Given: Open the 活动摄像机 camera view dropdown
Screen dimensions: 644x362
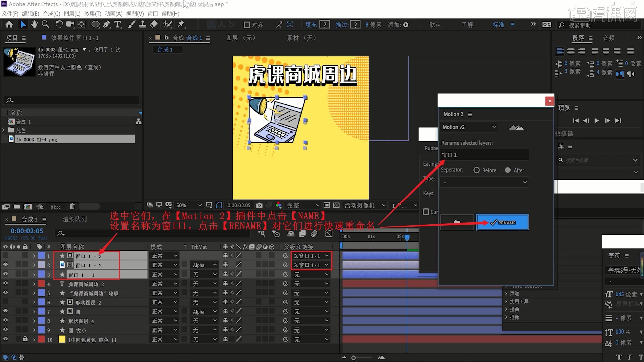Looking at the screenshot, I should 366,205.
